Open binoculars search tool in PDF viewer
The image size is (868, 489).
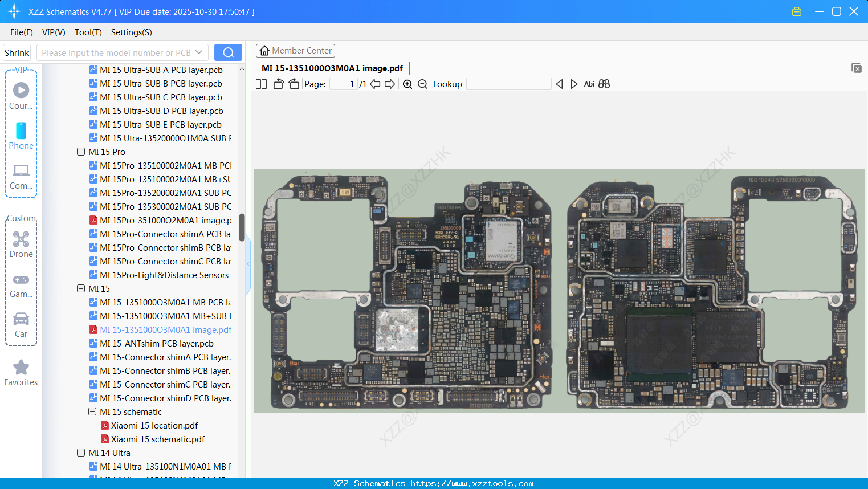[604, 84]
